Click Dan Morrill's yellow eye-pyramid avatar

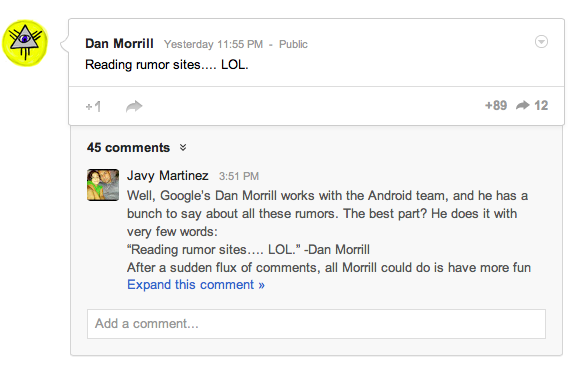pos(25,43)
